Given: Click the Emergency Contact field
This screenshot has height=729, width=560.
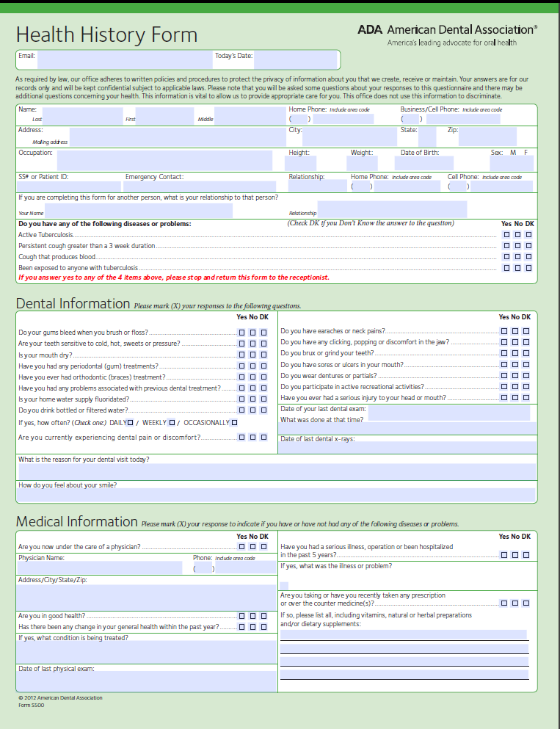Looking at the screenshot, I should pyautogui.click(x=200, y=186).
